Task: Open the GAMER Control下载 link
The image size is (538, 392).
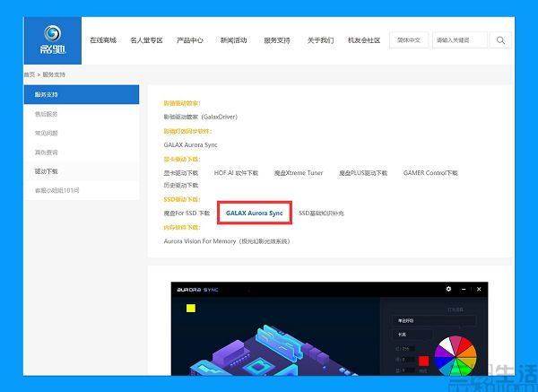Action: tap(430, 172)
